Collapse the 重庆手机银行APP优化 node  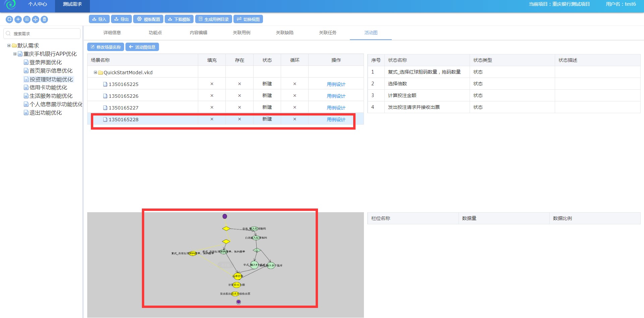tap(15, 54)
